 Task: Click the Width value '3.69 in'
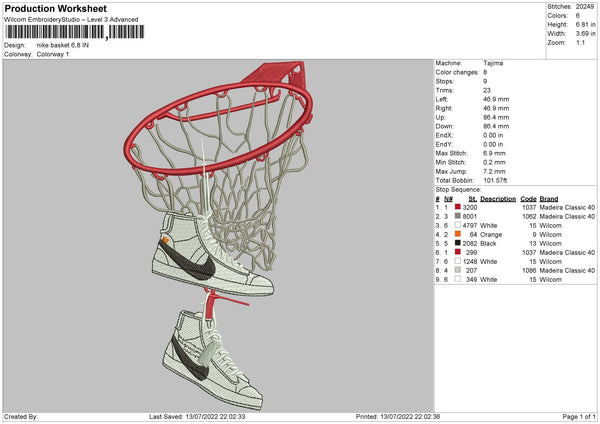pyautogui.click(x=585, y=34)
